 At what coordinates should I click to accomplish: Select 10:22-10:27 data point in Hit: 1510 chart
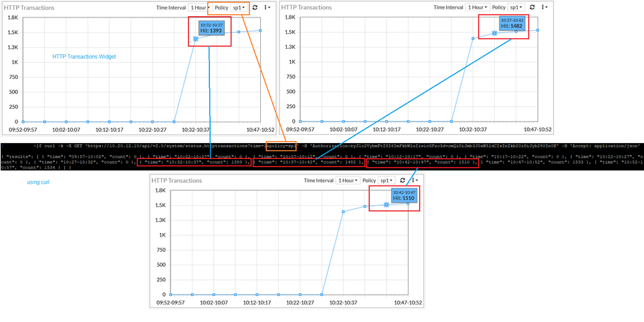[300, 295]
